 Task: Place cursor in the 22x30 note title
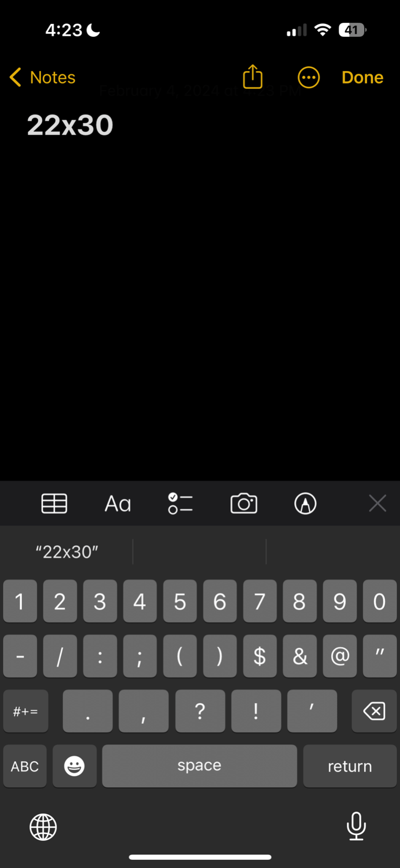70,125
